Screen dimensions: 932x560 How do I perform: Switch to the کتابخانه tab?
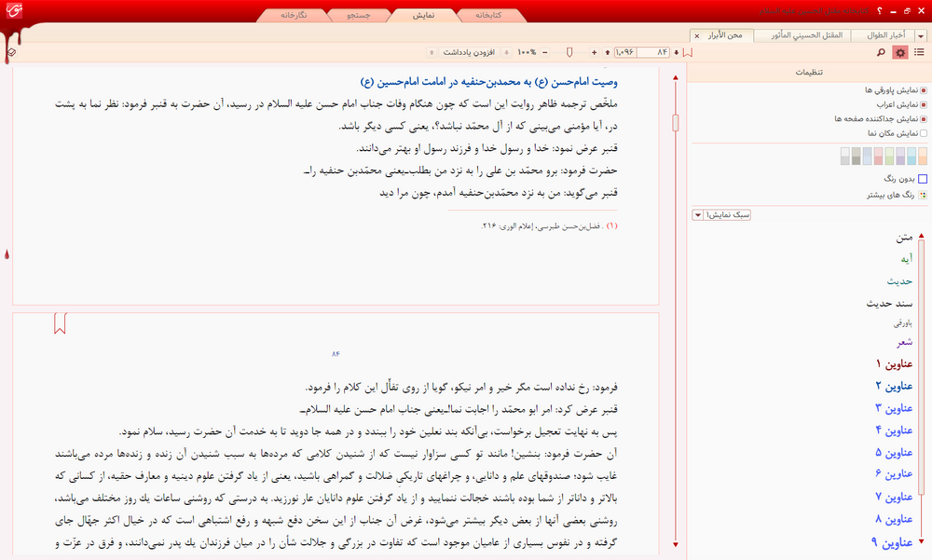click(488, 16)
